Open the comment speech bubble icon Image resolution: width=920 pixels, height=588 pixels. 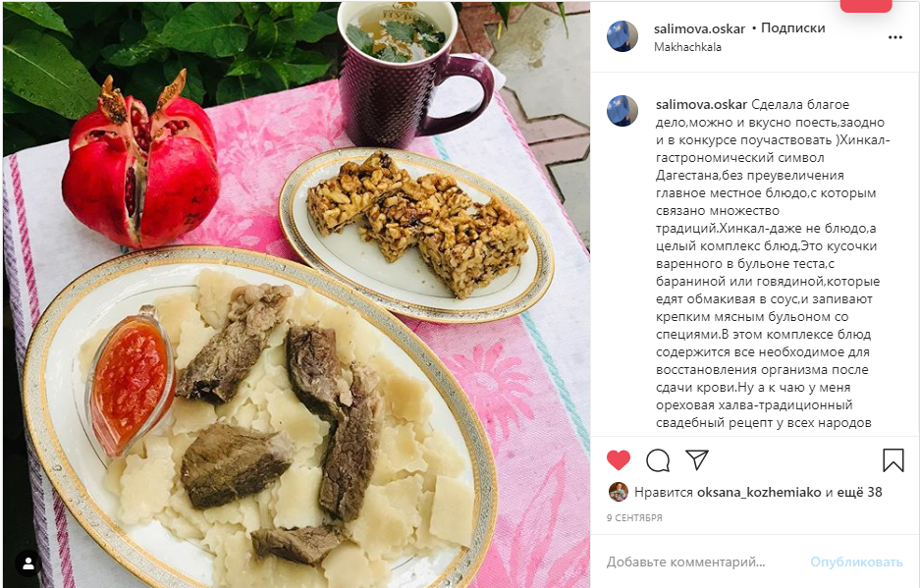tap(658, 460)
